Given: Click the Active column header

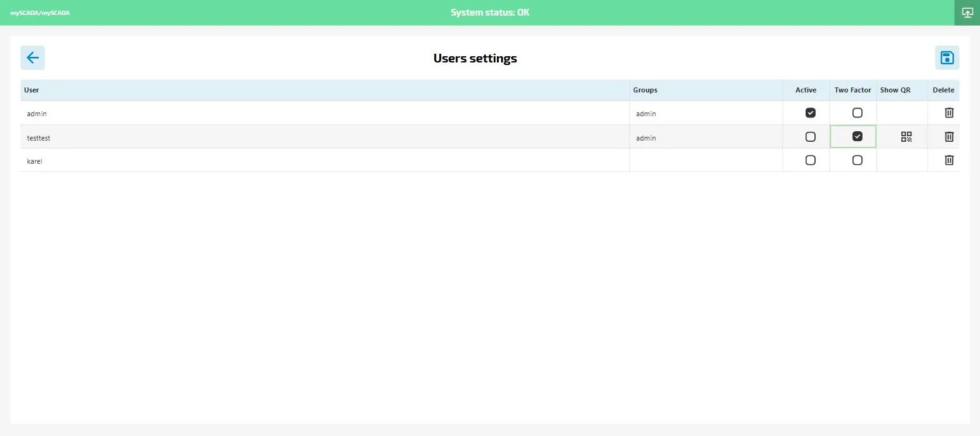Looking at the screenshot, I should point(806,90).
